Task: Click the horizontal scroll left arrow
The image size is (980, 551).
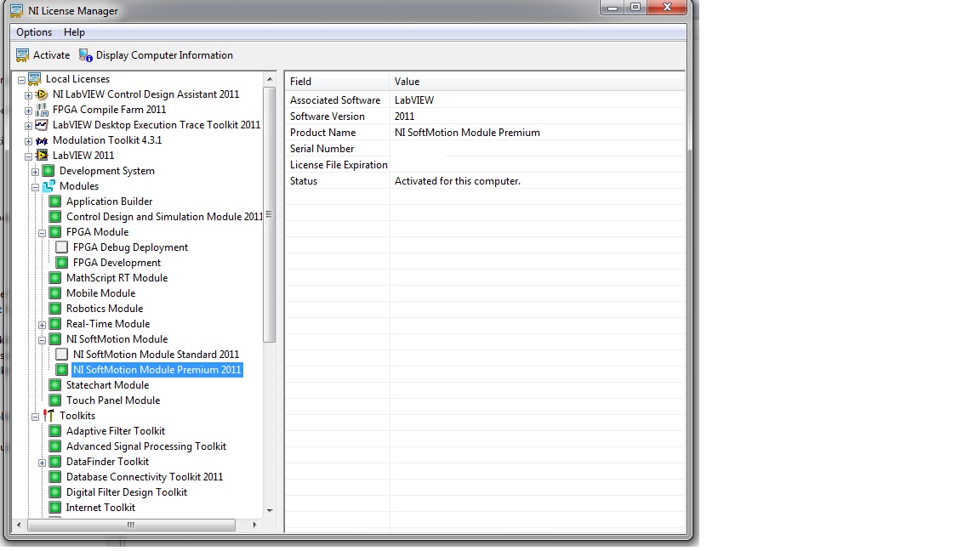Action: (x=19, y=525)
